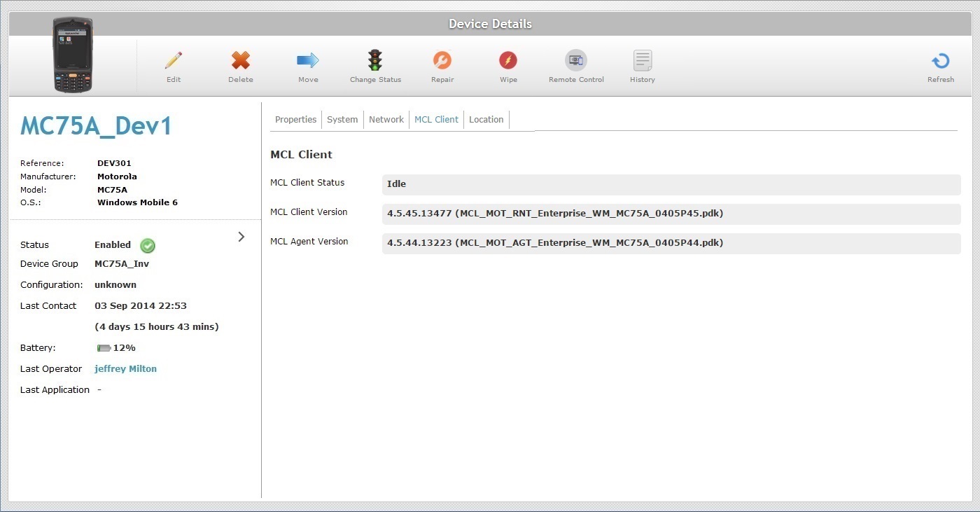The image size is (980, 512).
Task: Click the red Delete cross icon
Action: click(x=241, y=61)
